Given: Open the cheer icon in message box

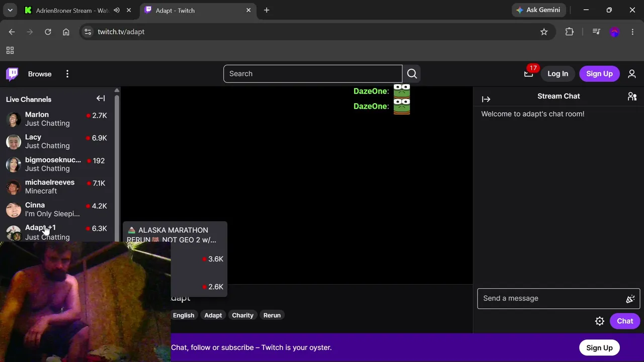Looking at the screenshot, I should pyautogui.click(x=630, y=299).
